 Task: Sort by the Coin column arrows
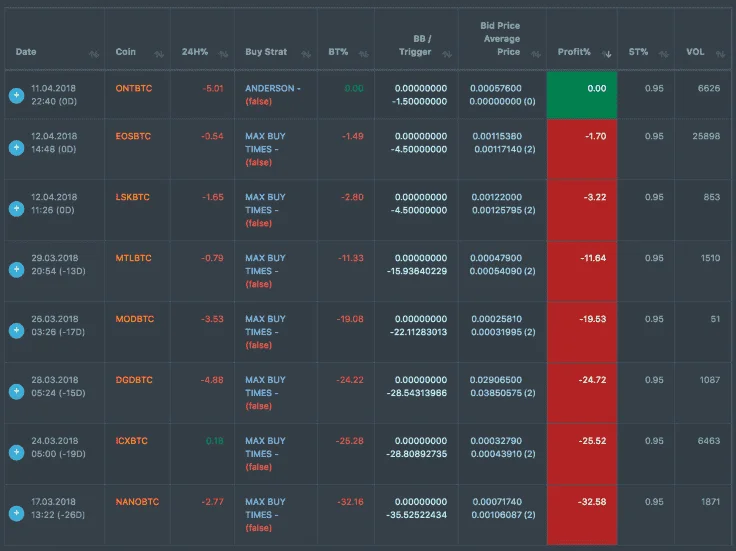pyautogui.click(x=159, y=54)
